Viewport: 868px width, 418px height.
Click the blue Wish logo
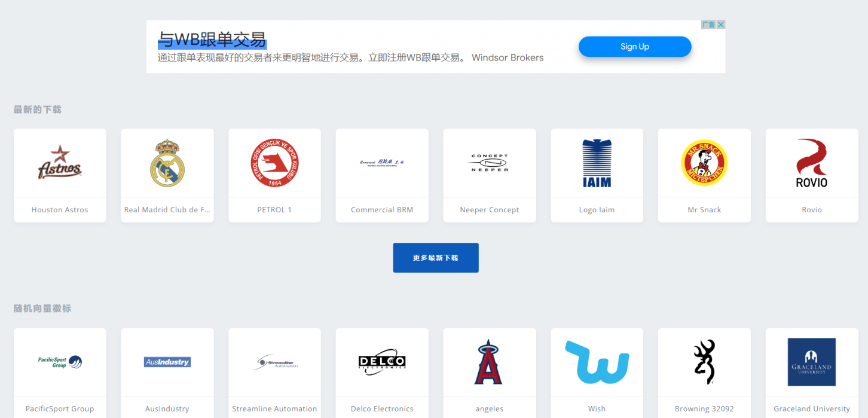click(597, 362)
